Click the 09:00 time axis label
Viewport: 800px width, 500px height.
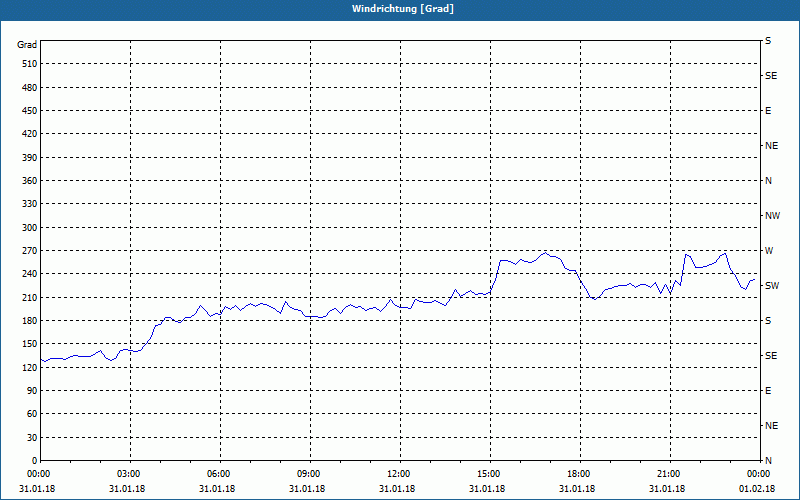pos(308,474)
